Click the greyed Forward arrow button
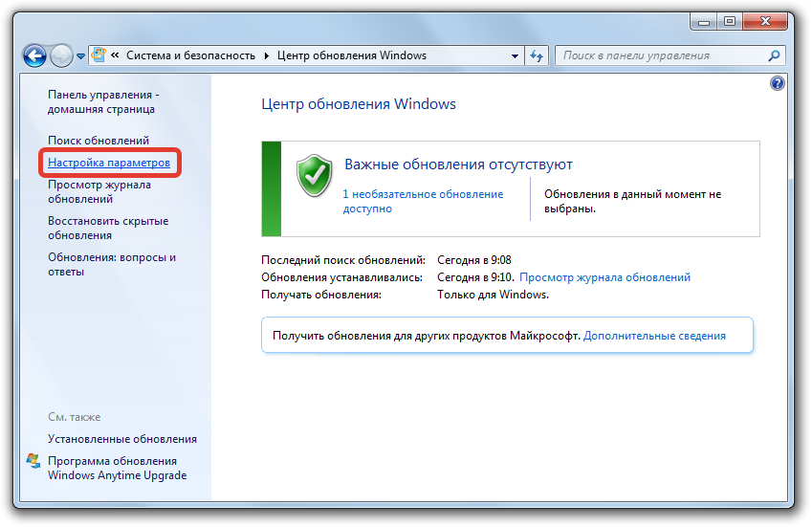The image size is (812, 527). coord(61,55)
